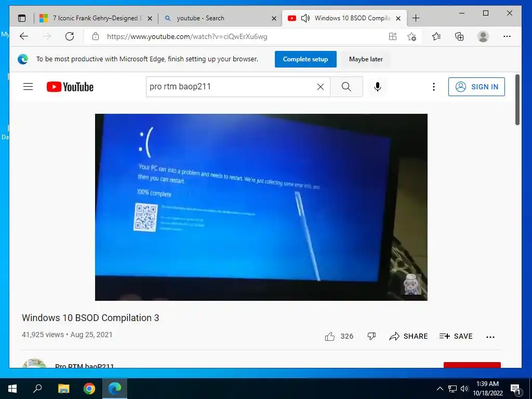Open the notification center
Viewport: 532px width, 399px height.
(516, 389)
